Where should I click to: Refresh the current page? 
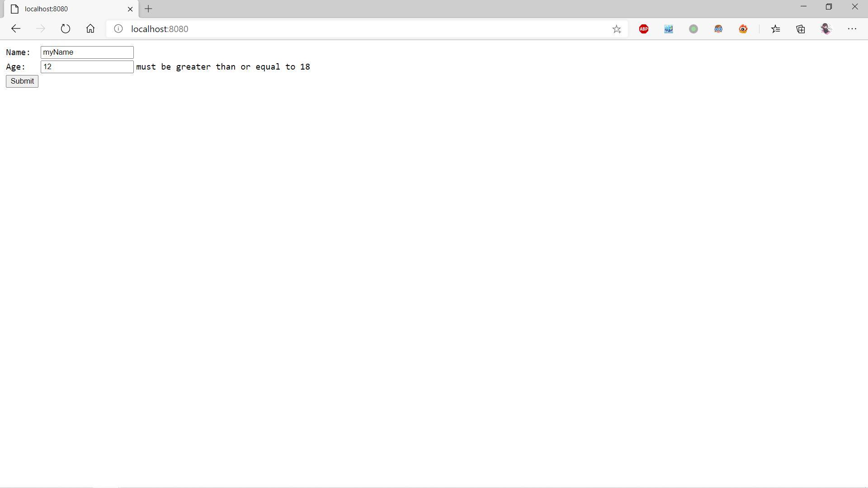[66, 29]
